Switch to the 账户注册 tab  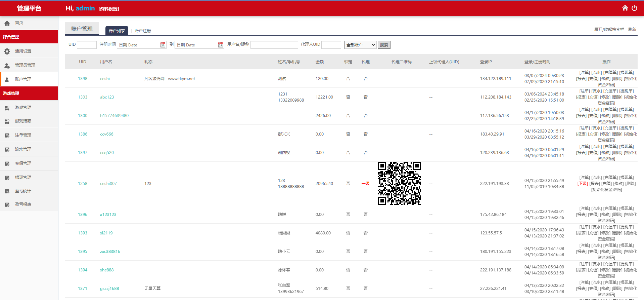pyautogui.click(x=143, y=31)
